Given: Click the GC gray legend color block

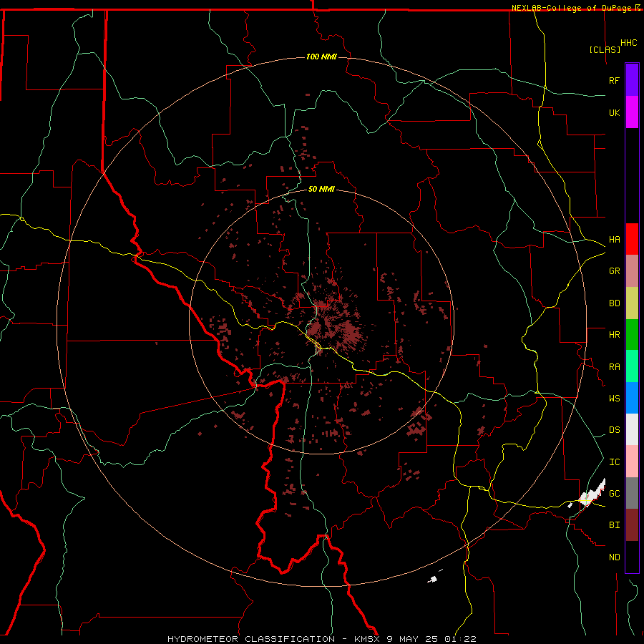Looking at the screenshot, I should coord(632,493).
